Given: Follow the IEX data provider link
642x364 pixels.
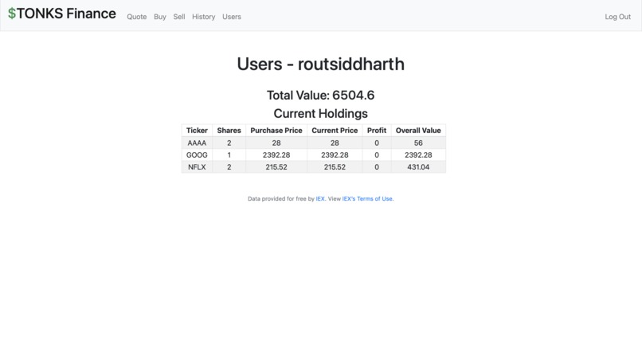Looking at the screenshot, I should coord(320,198).
